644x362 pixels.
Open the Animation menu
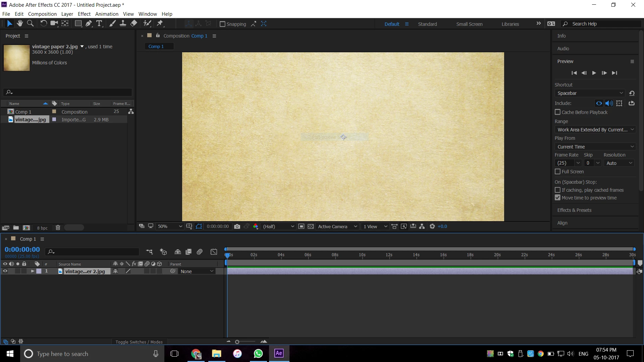point(107,14)
